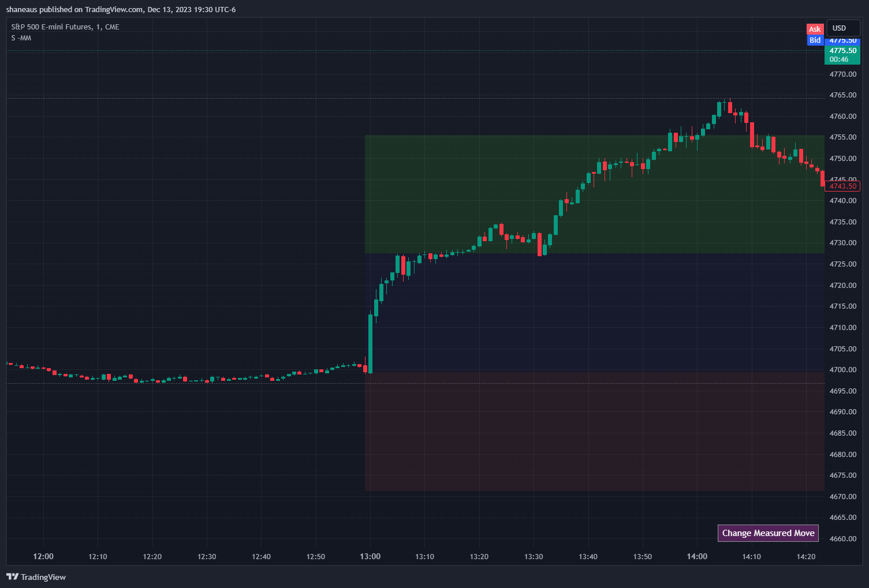Click the 13:30 time axis label
This screenshot has width=869, height=588.
click(534, 556)
